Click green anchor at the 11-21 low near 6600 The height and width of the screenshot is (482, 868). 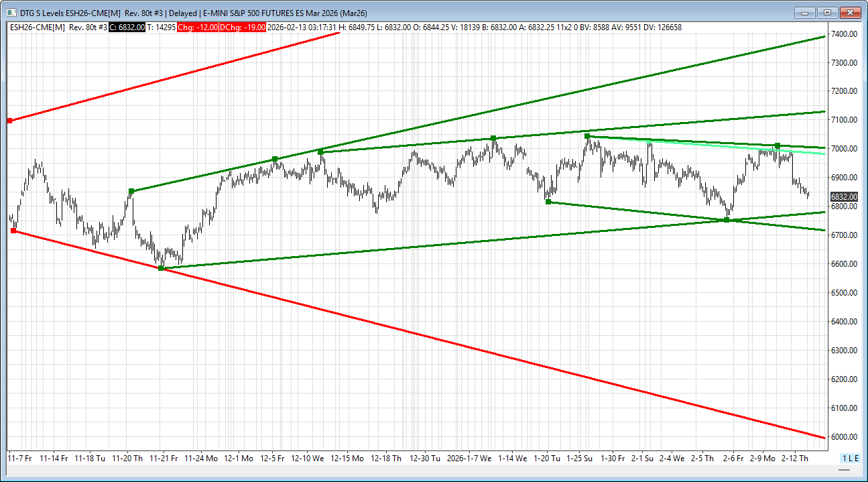[161, 268]
